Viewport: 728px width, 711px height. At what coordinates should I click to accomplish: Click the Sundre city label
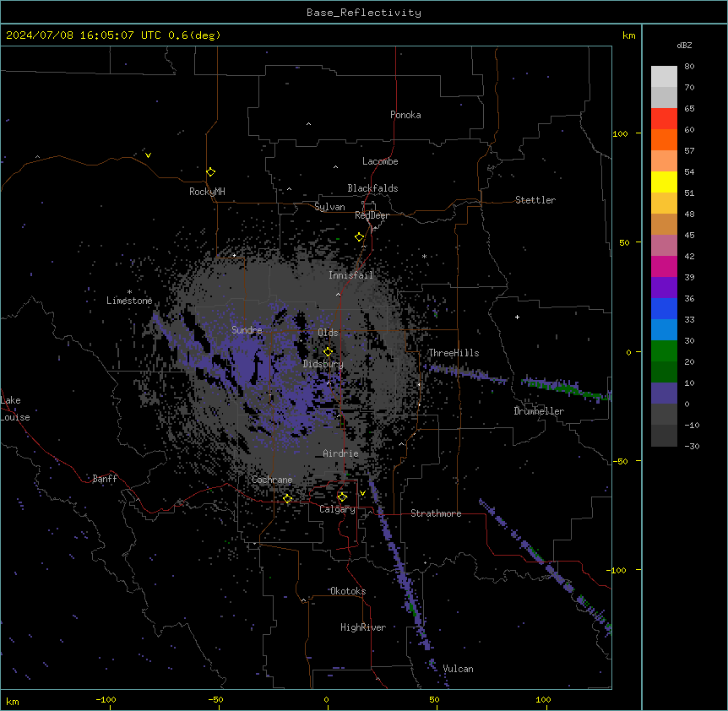pyautogui.click(x=247, y=330)
